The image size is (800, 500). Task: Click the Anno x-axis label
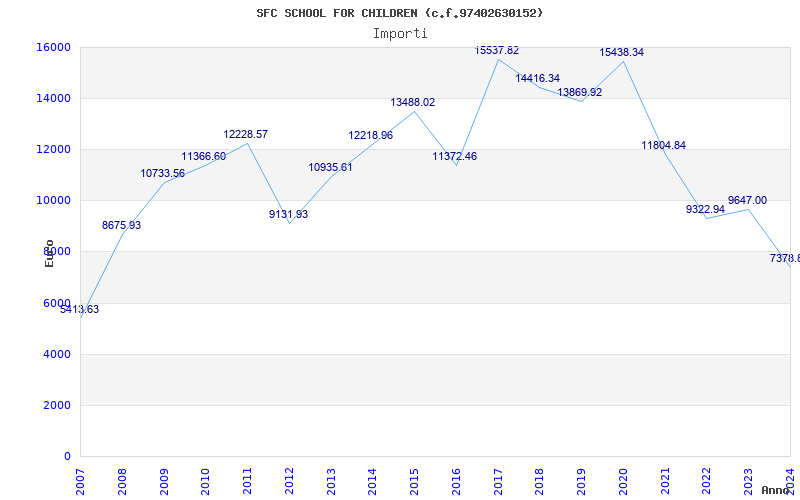point(776,490)
